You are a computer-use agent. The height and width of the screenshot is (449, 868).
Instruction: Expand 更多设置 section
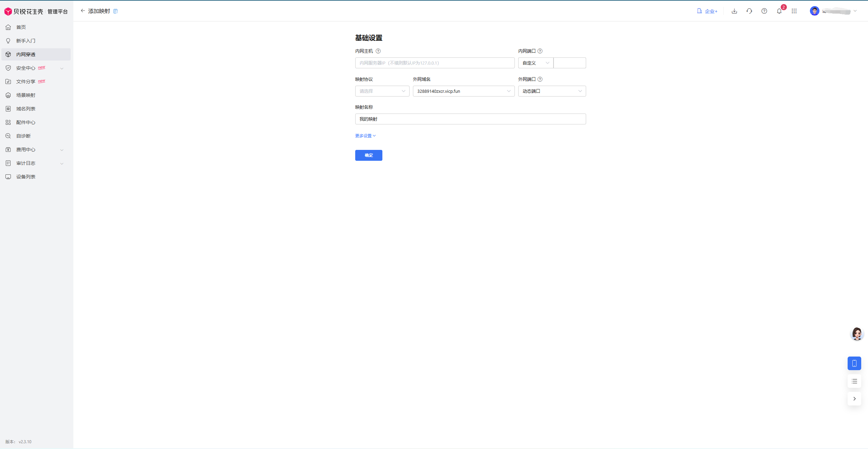(365, 136)
